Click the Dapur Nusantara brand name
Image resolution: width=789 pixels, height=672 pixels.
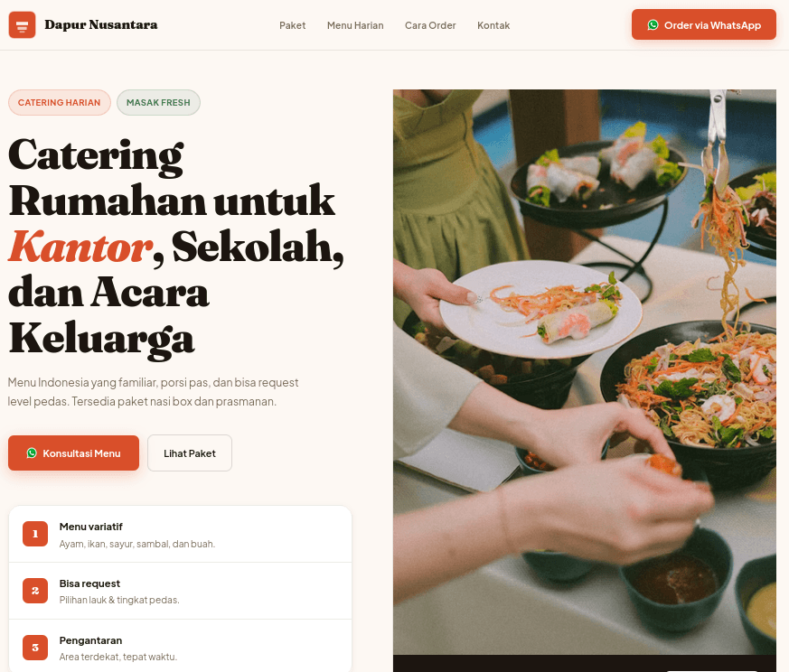[100, 24]
